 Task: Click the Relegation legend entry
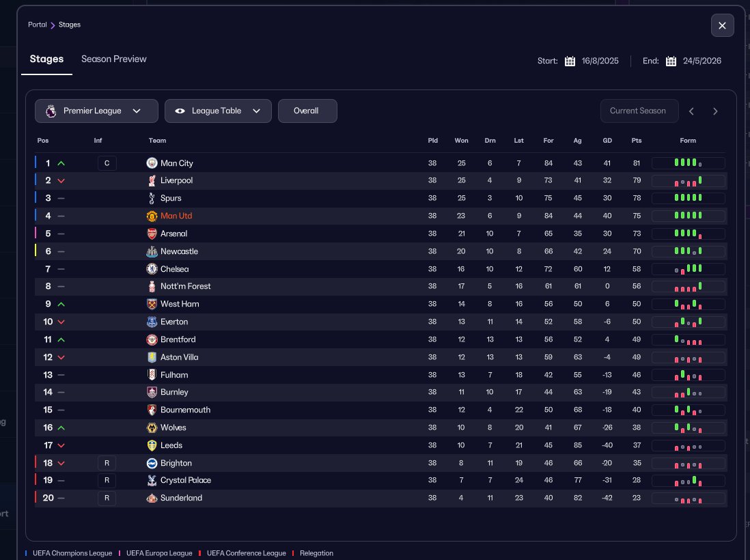[313, 553]
